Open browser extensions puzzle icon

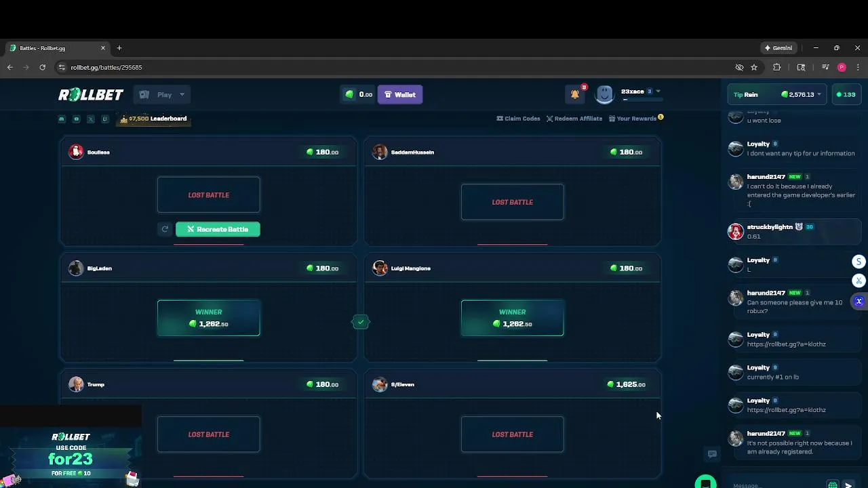(x=777, y=67)
